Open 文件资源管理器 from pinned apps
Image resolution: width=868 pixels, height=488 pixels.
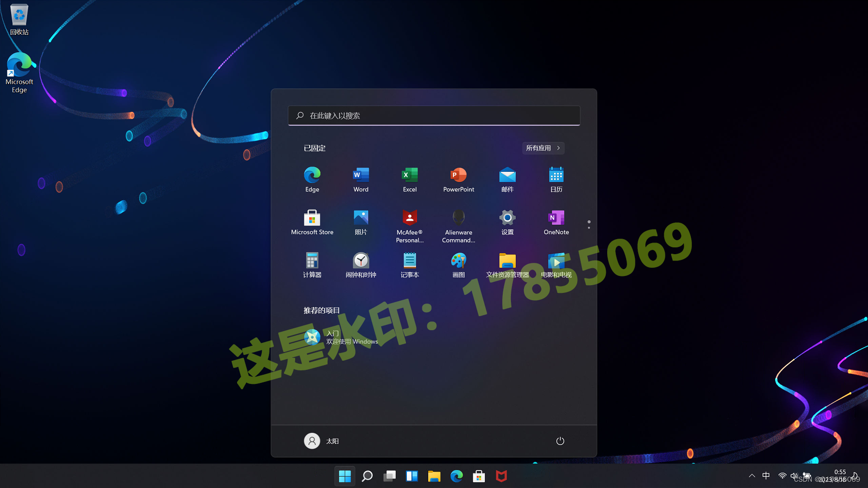coord(508,265)
